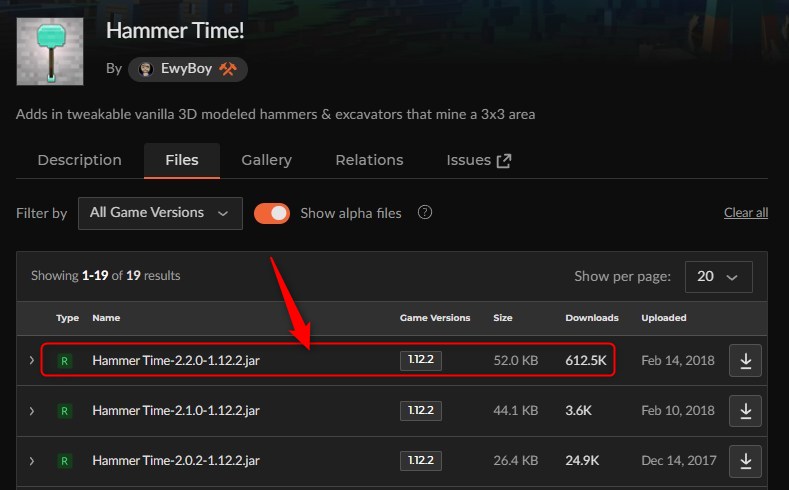Click the Clear all link
The width and height of the screenshot is (789, 490).
pos(746,213)
